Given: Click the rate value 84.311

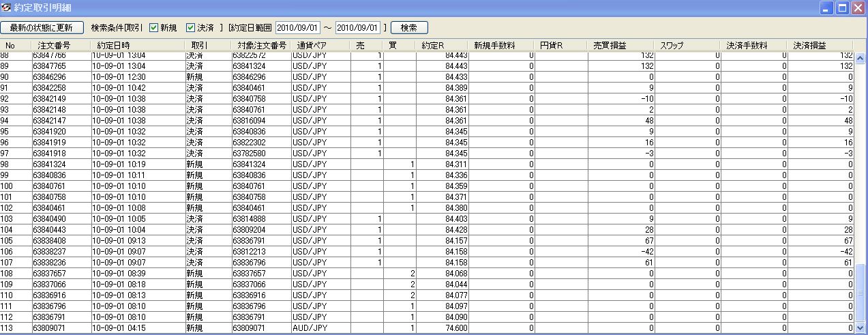Looking at the screenshot, I should click(x=455, y=164).
